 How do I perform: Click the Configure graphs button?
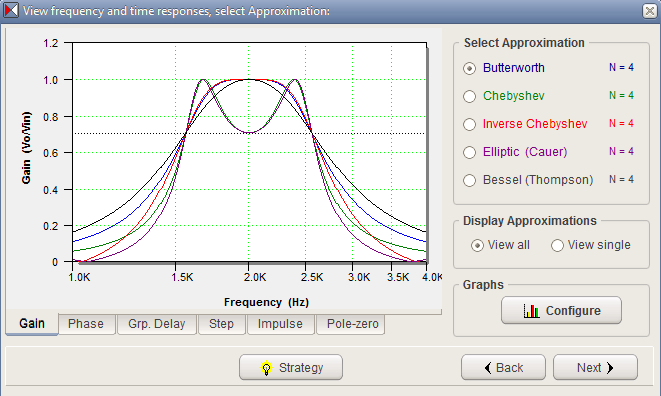pyautogui.click(x=561, y=310)
